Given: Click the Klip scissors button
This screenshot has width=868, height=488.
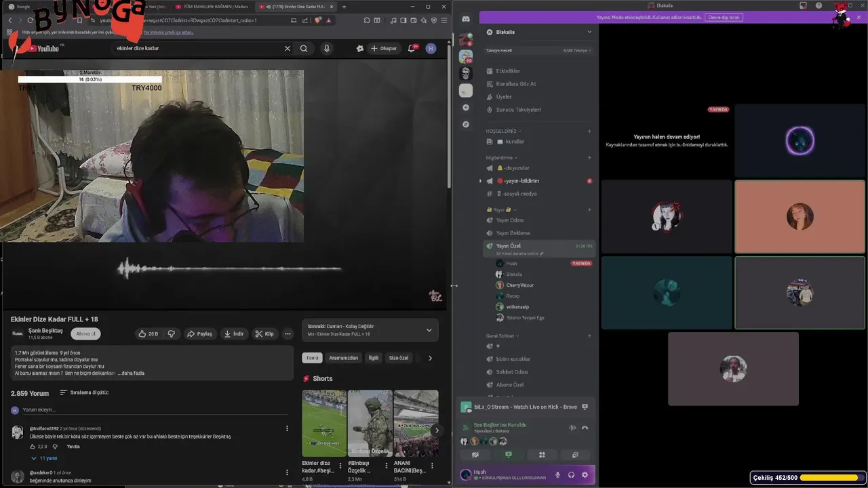Looking at the screenshot, I should pos(264,333).
